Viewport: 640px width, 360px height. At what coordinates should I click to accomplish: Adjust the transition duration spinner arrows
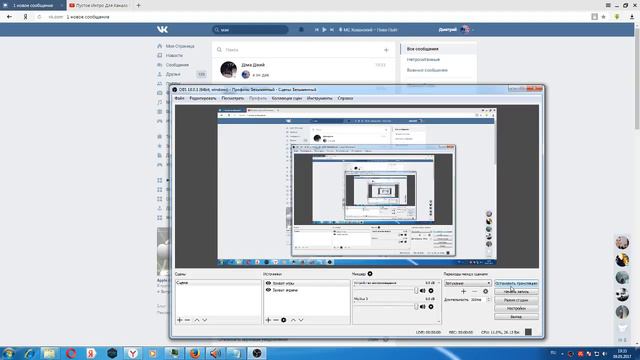(489, 300)
